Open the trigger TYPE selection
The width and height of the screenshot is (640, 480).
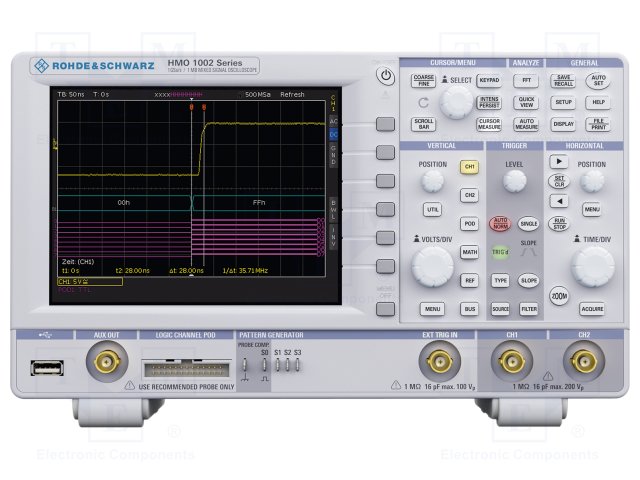click(x=500, y=281)
